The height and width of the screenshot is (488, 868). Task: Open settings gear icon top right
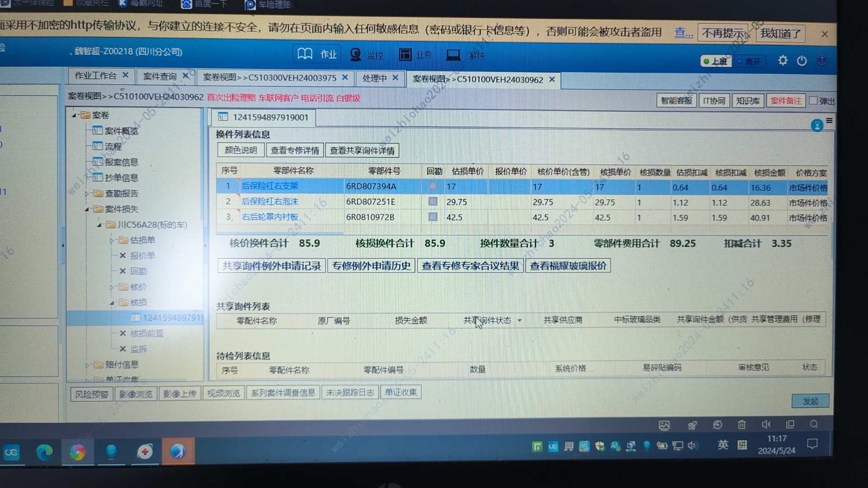point(783,61)
